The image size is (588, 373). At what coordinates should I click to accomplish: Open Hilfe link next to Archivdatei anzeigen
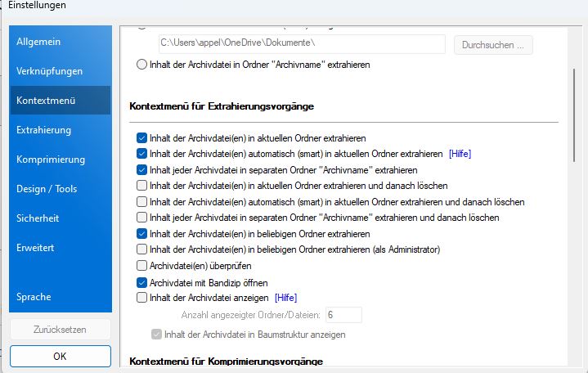(285, 298)
